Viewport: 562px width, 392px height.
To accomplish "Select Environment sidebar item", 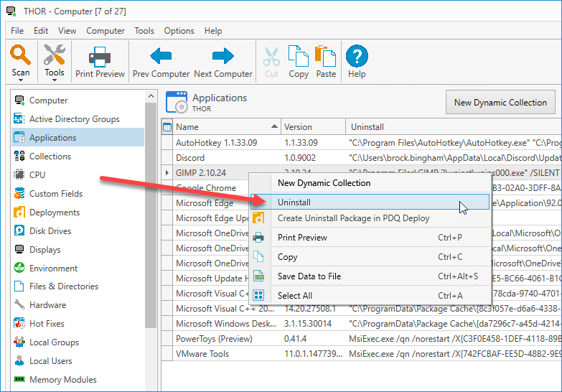I will click(x=78, y=269).
